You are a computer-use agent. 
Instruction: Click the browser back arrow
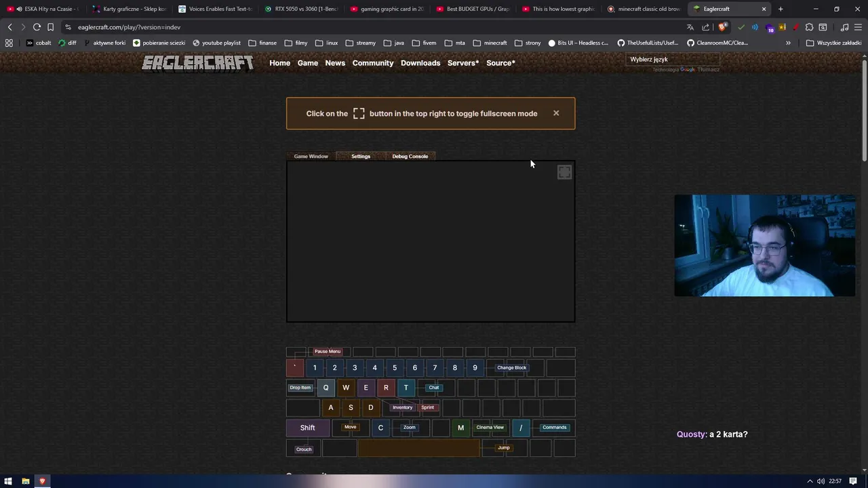tap(9, 27)
